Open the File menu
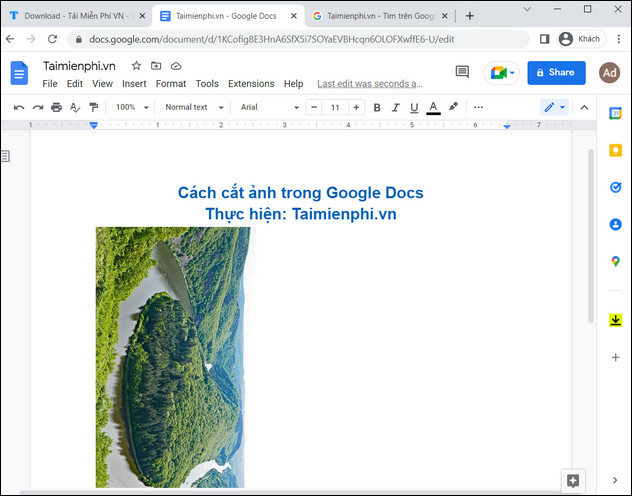 (50, 84)
